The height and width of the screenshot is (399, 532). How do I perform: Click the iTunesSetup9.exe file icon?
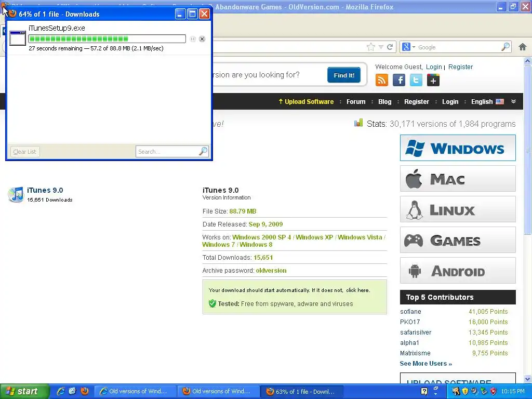tap(18, 38)
